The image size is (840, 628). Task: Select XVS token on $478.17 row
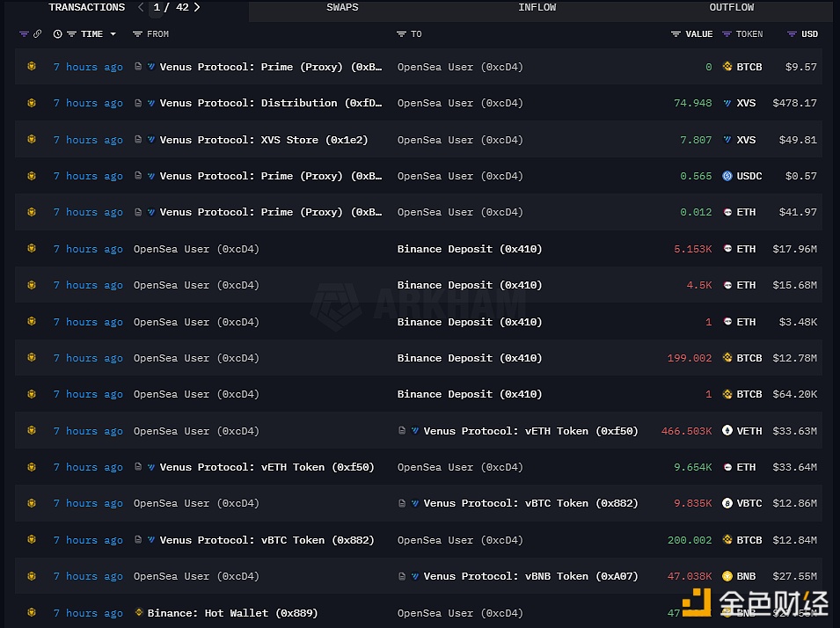coord(746,103)
